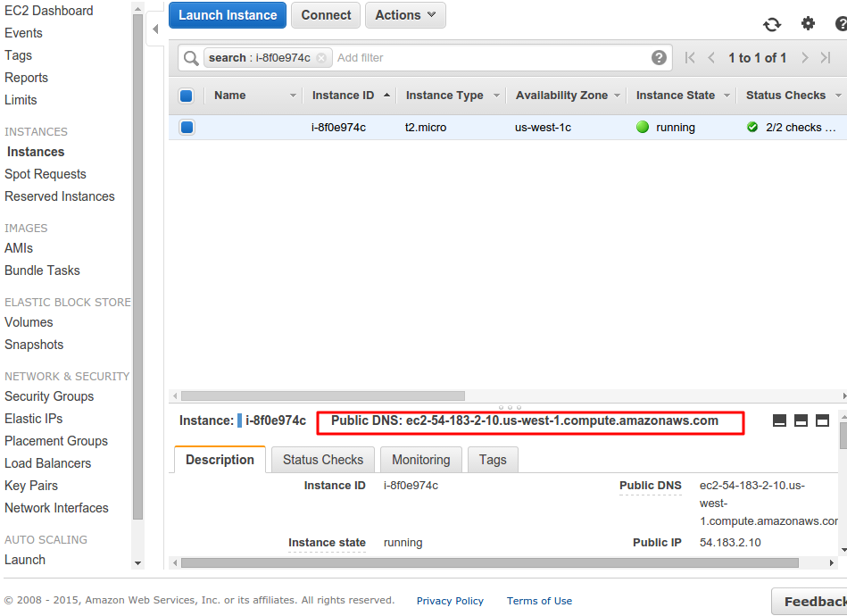Open Reports in the sidebar
Screen dimensions: 847x616
(26, 78)
